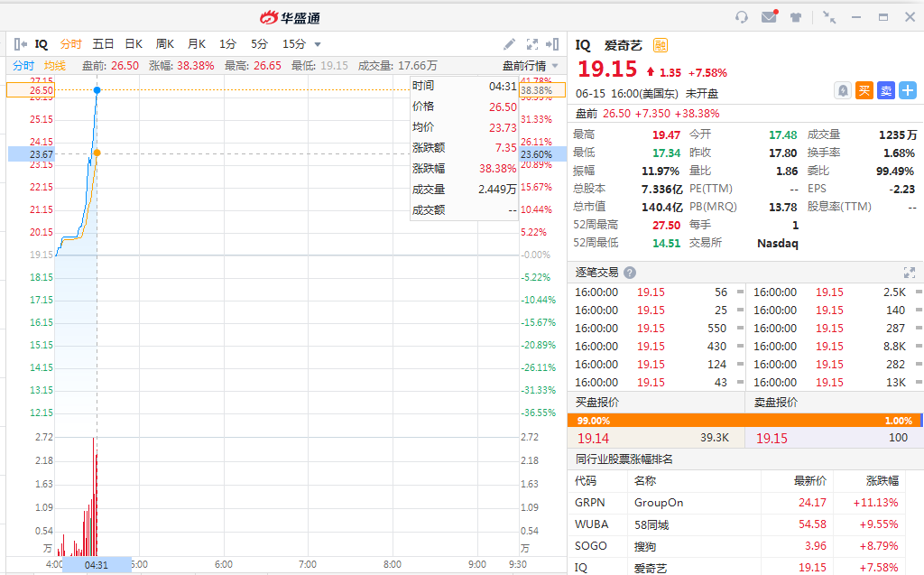Set a price alert bell

[x=843, y=90]
